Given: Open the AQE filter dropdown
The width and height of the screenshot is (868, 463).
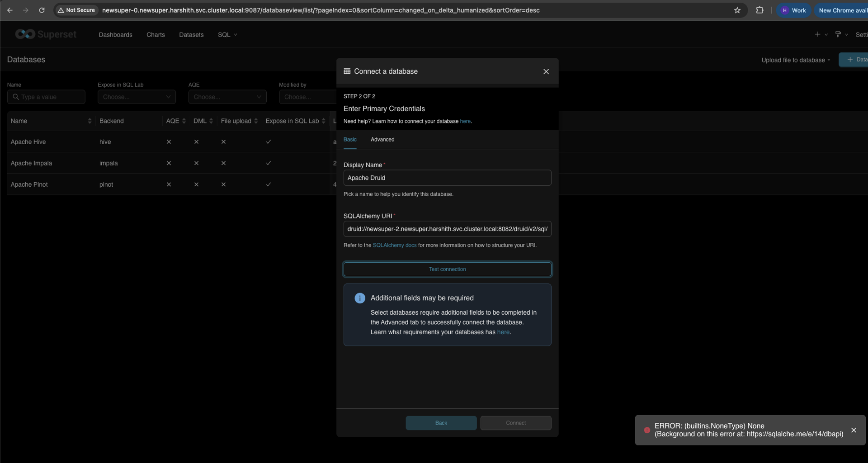Looking at the screenshot, I should pyautogui.click(x=227, y=97).
